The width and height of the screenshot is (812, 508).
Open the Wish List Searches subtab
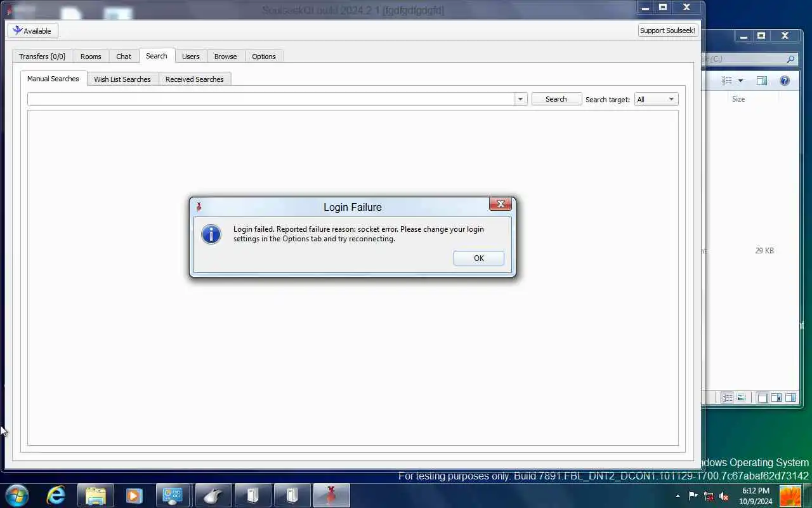tap(122, 79)
